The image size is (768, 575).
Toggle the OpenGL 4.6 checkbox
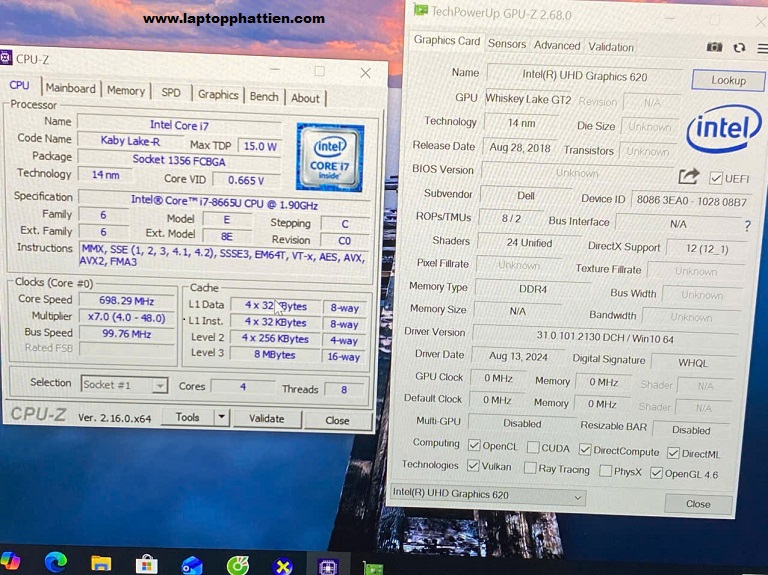coord(656,473)
